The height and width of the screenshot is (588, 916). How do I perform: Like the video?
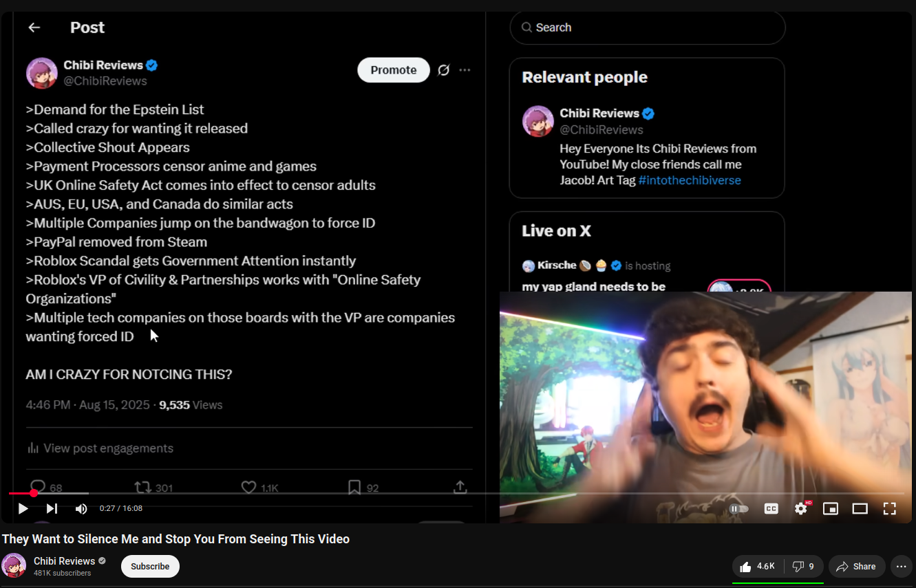tap(757, 567)
